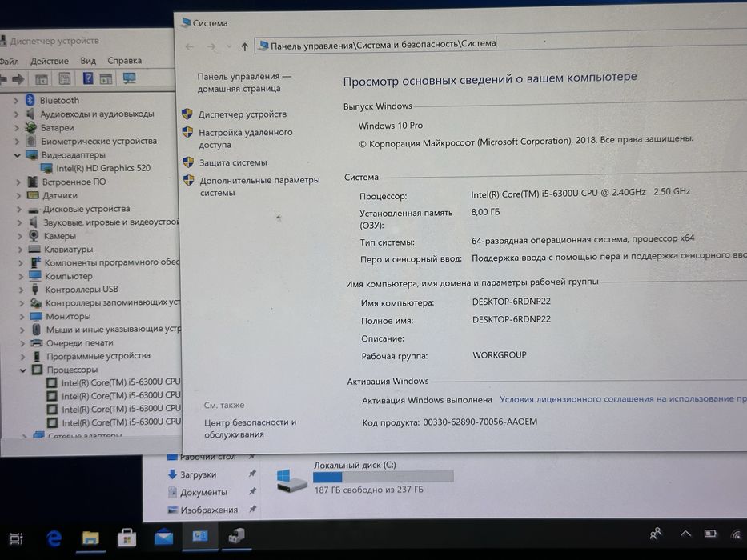Open Дополнительные параметры системы link
The image size is (747, 560).
coord(259,186)
